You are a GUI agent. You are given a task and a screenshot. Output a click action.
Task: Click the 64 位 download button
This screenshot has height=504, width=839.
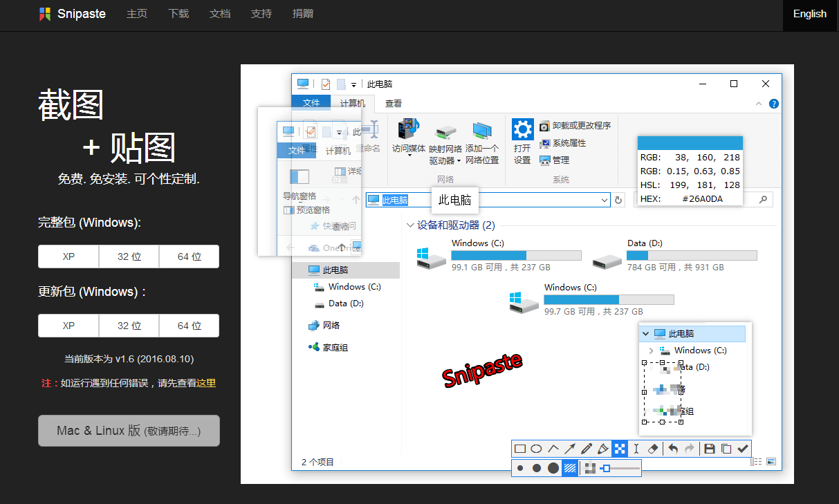[189, 256]
